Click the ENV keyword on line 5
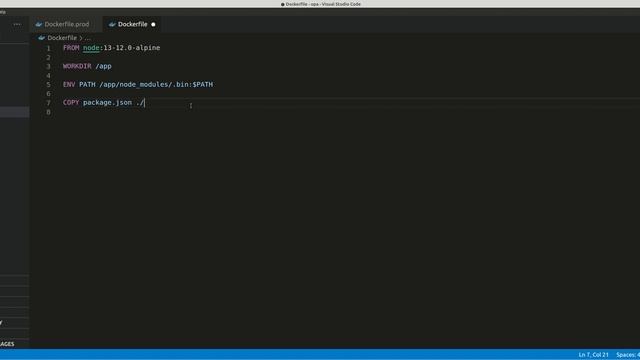 pos(69,84)
